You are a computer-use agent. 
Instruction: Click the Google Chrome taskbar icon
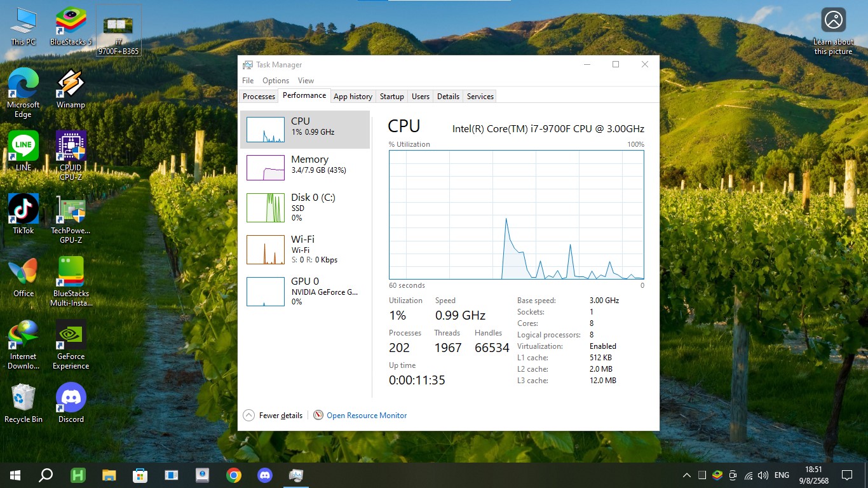click(234, 475)
